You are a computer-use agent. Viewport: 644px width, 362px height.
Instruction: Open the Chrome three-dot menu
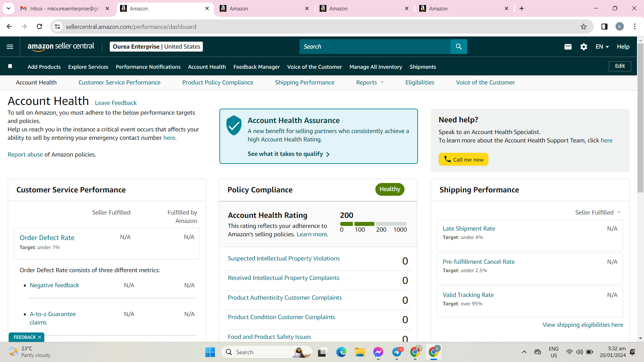click(x=635, y=26)
